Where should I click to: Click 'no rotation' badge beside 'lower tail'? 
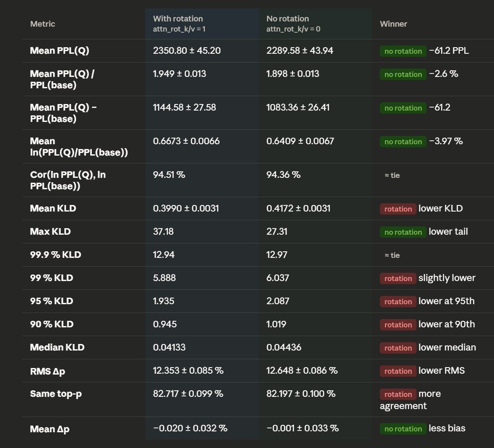[403, 232]
